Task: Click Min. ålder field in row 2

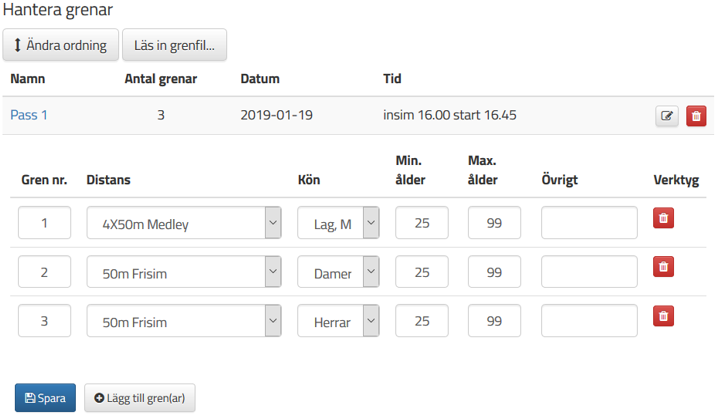Action: [x=422, y=272]
